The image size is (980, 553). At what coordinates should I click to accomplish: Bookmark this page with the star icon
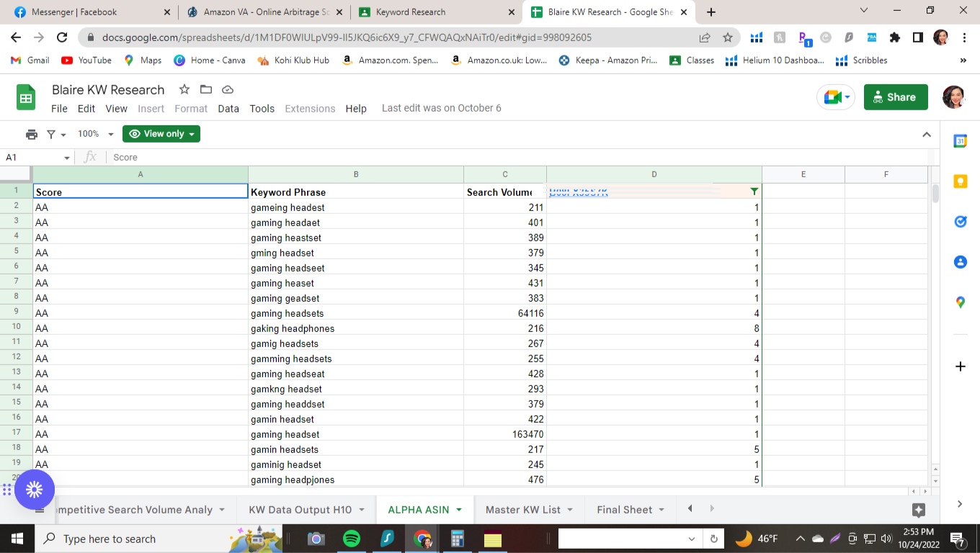point(728,37)
